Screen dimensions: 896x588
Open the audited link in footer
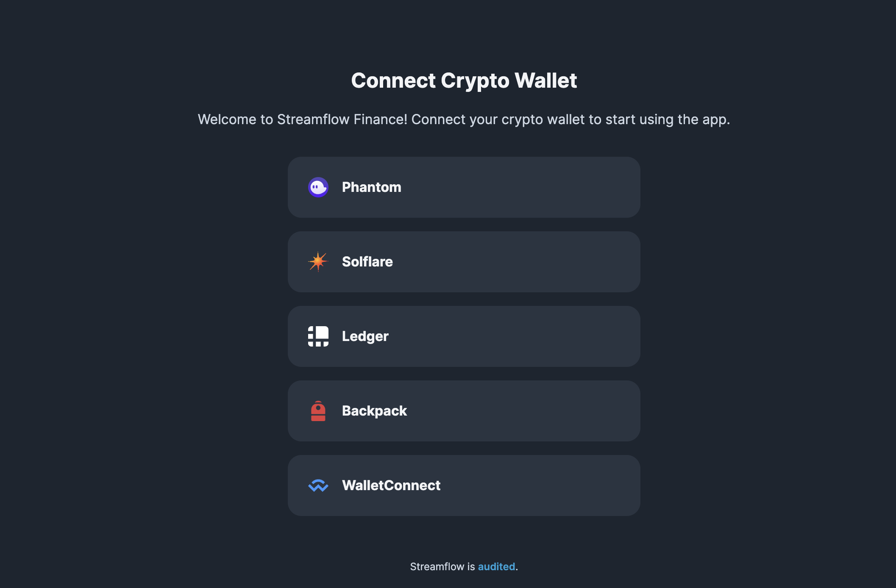coord(496,566)
